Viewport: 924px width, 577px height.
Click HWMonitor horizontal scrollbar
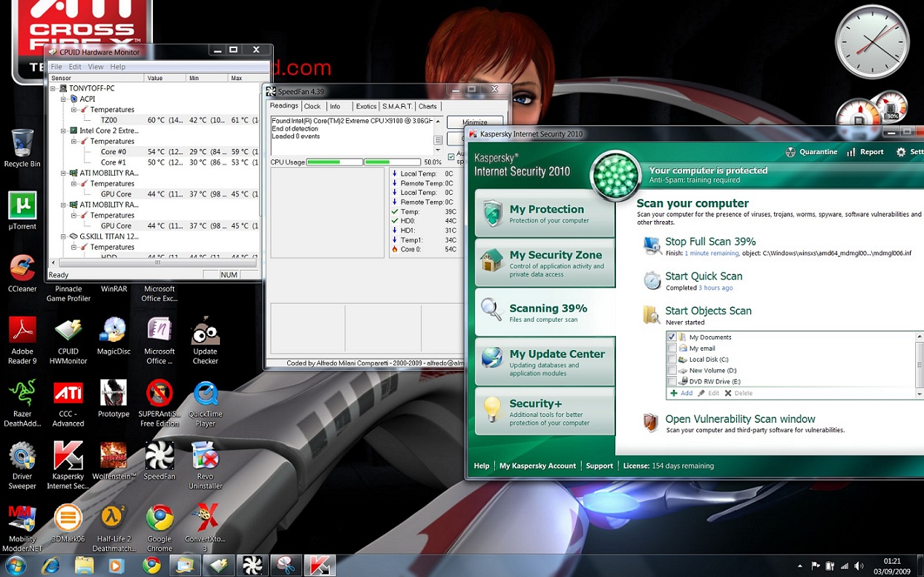(157, 263)
